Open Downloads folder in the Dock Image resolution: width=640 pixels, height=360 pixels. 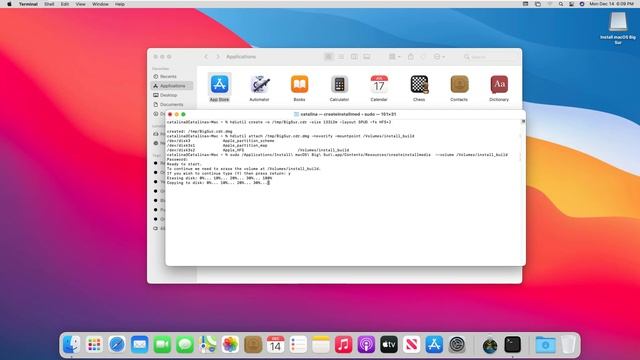click(545, 344)
